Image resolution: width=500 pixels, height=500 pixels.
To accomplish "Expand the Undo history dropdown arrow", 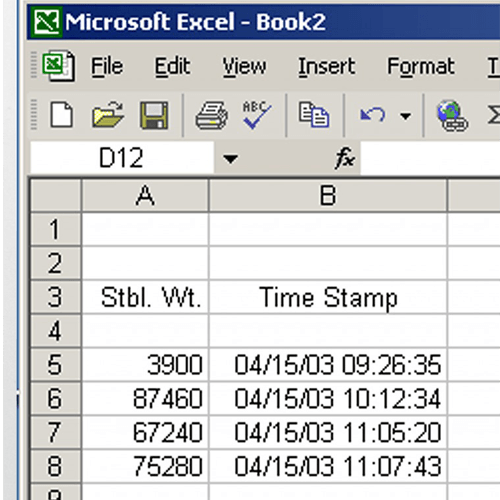I will point(405,116).
